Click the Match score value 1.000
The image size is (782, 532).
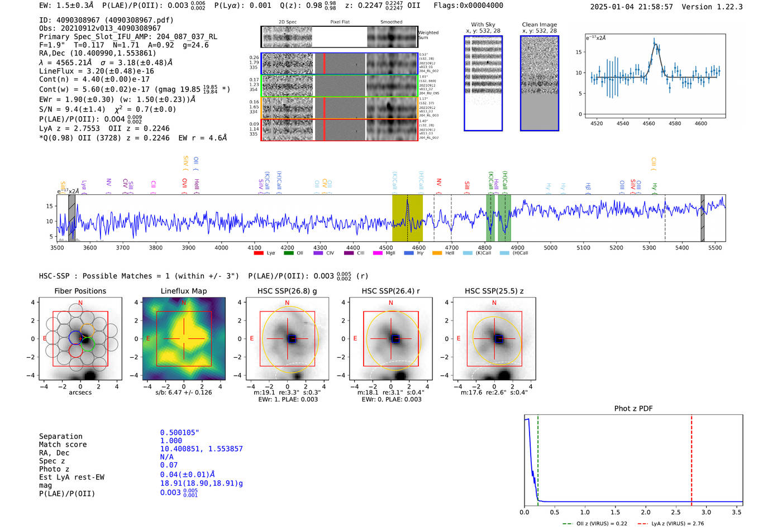click(x=171, y=440)
